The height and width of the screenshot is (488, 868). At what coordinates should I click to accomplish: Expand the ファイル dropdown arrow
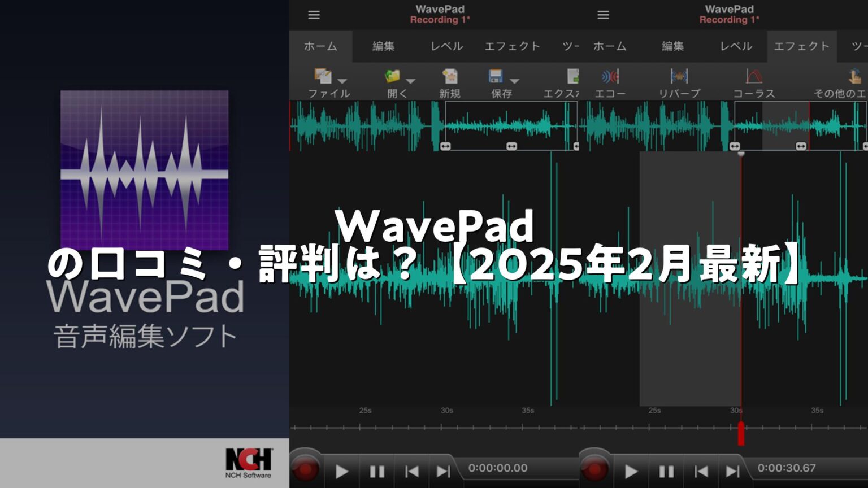342,82
